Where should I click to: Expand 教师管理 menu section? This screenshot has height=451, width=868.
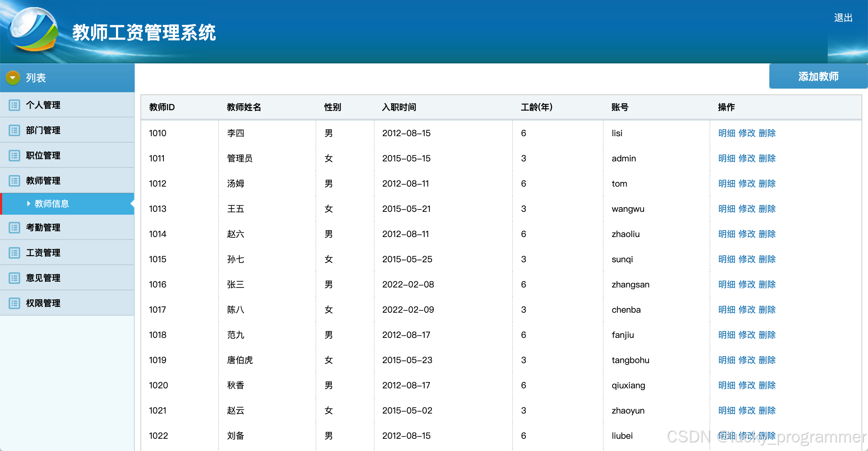click(x=67, y=181)
